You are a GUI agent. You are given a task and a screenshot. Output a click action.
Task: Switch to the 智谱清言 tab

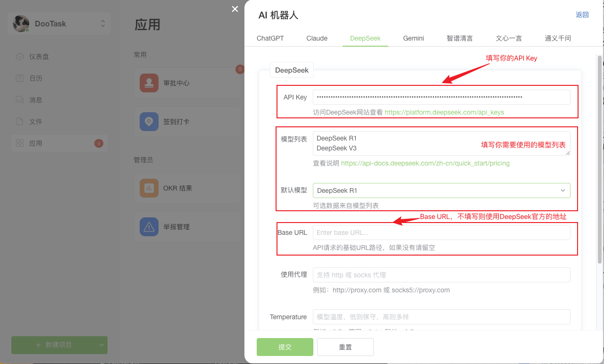[460, 38]
